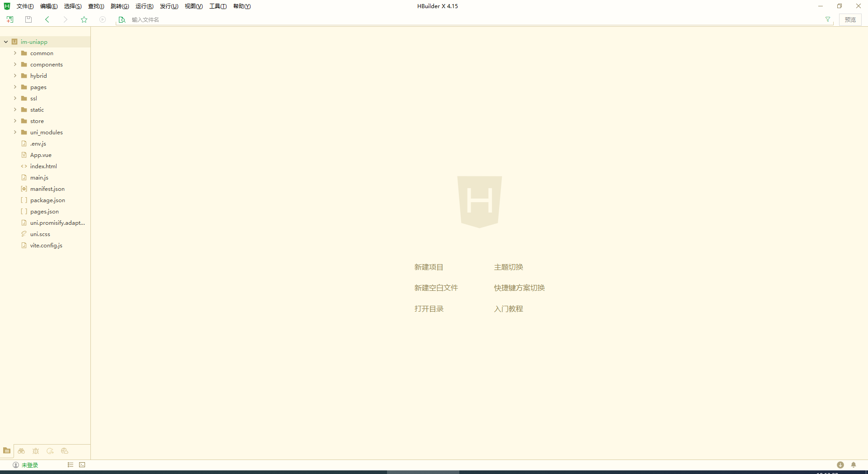Expand the hybrid folder
868x474 pixels.
[15, 76]
